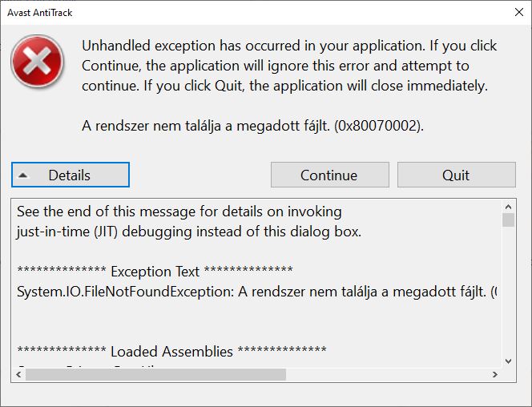Click vertical scrollbar track below the thumb
Screen dimensions: 532x407
coord(508,291)
